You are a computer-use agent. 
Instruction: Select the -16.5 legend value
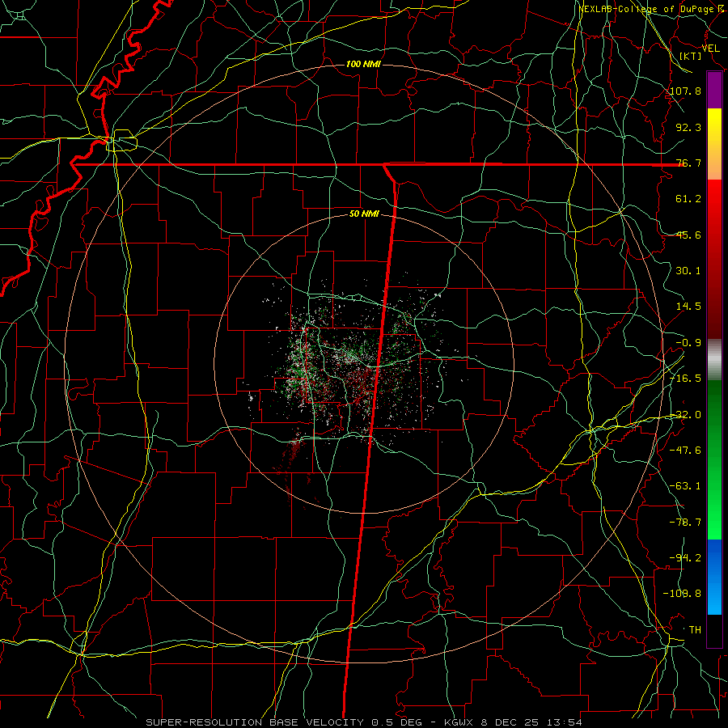coord(685,379)
